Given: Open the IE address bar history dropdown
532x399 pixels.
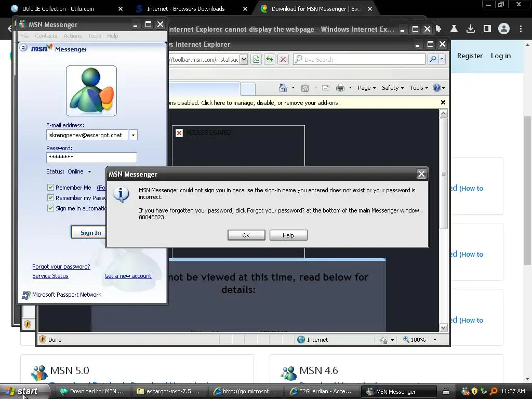Looking at the screenshot, I should pos(244,60).
